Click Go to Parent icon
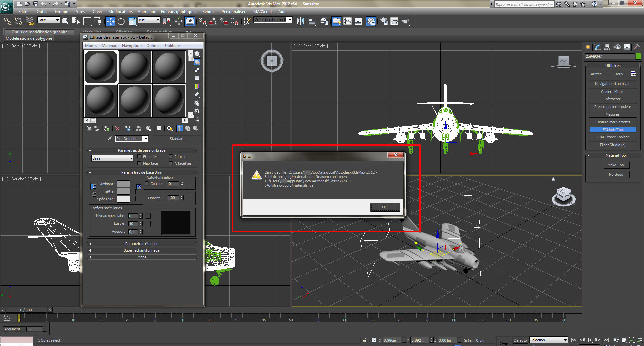Image resolution: width=644 pixels, height=346 pixels. [188, 128]
